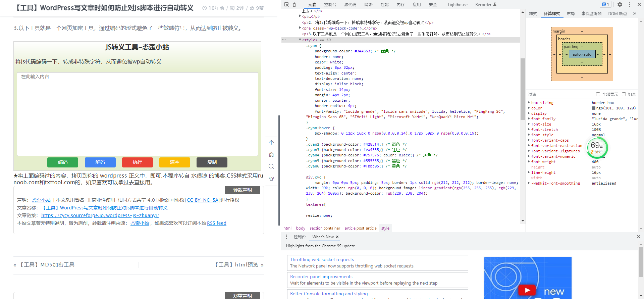Open the Throttling web socket requests link
The image size is (644, 299).
coord(322,259)
